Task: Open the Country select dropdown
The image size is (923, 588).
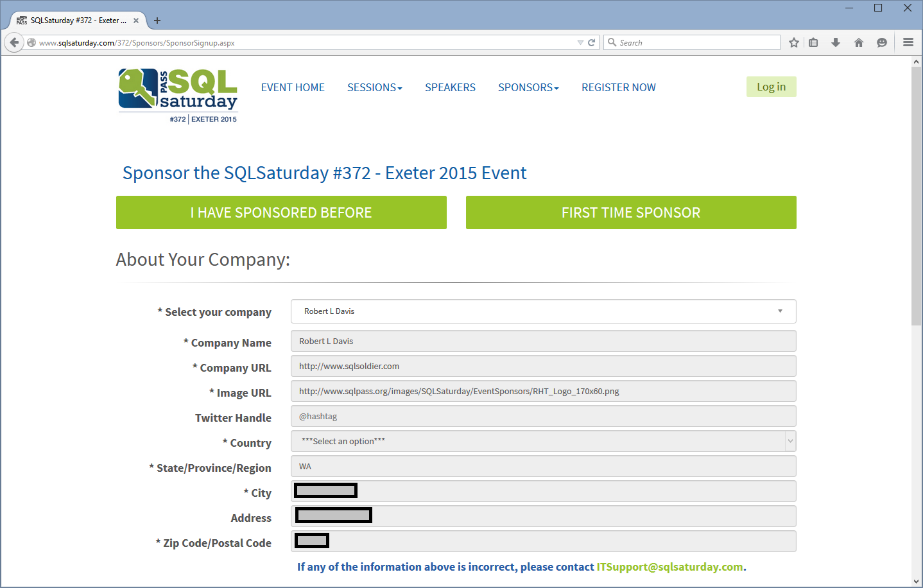Action: point(543,441)
